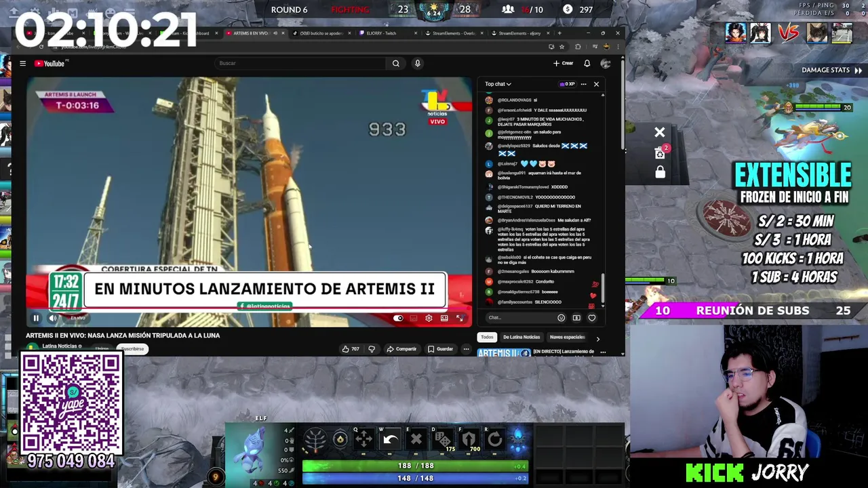This screenshot has width=868, height=488.
Task: Use the Q move ability
Action: 363,439
